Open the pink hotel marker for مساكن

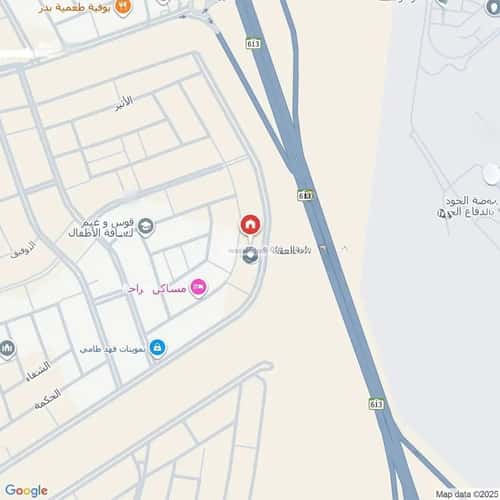click(x=199, y=288)
